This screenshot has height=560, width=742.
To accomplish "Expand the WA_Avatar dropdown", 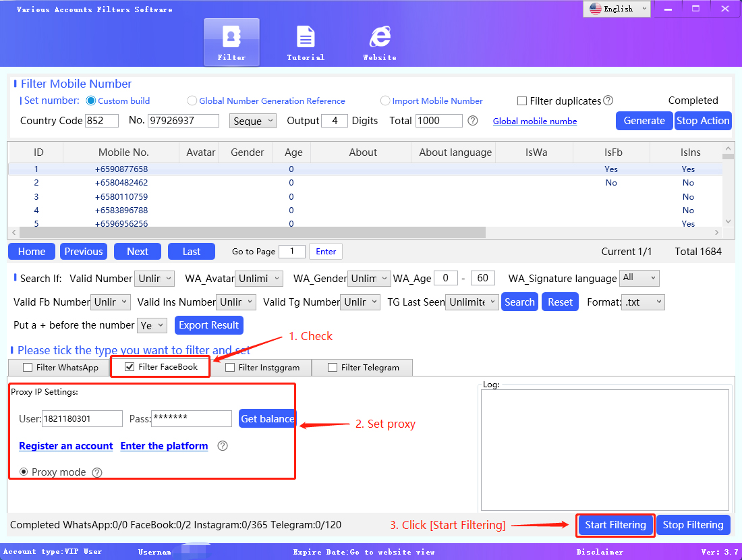I will click(x=259, y=279).
